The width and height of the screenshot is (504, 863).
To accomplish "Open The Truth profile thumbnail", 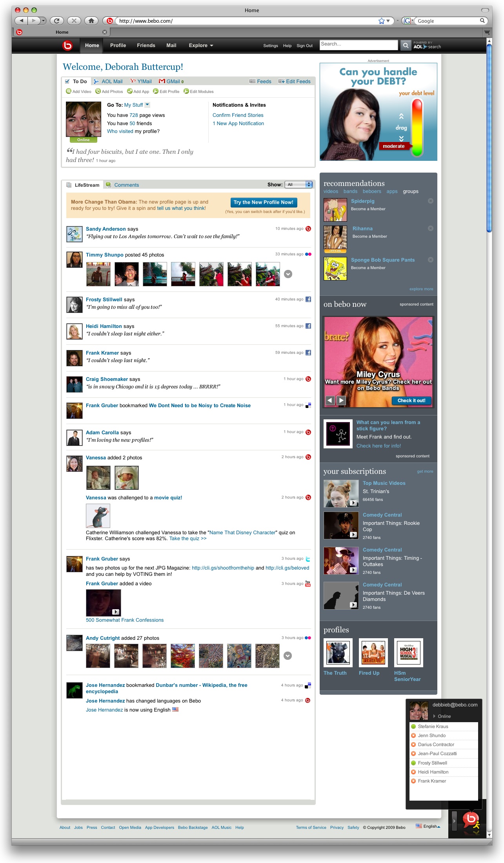I will pyautogui.click(x=338, y=652).
